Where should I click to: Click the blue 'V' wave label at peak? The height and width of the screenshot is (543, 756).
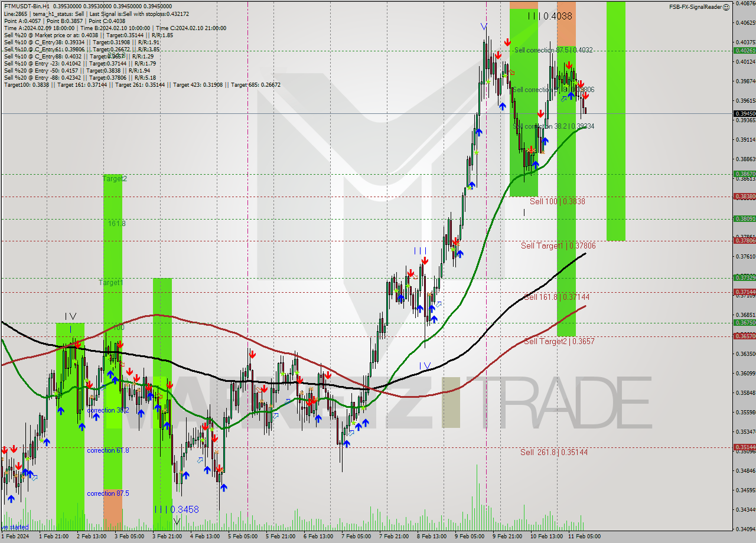484,27
